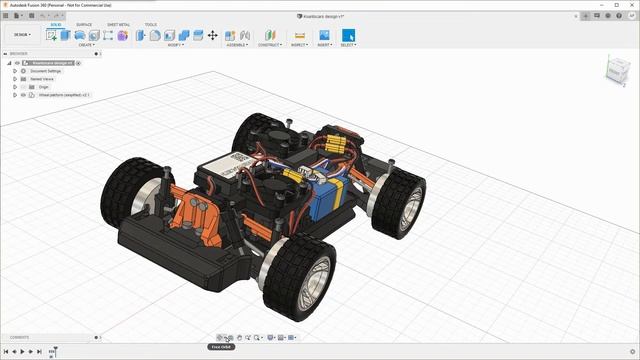Expand the Origin node
Screen dimensions: 640x360
15,87
